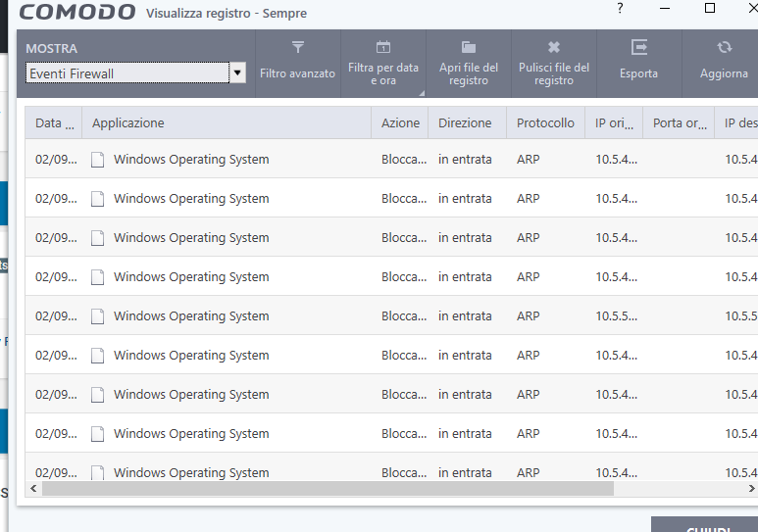Expand the Eventi Firewall dropdown arrow
758x532 pixels.
(x=237, y=73)
